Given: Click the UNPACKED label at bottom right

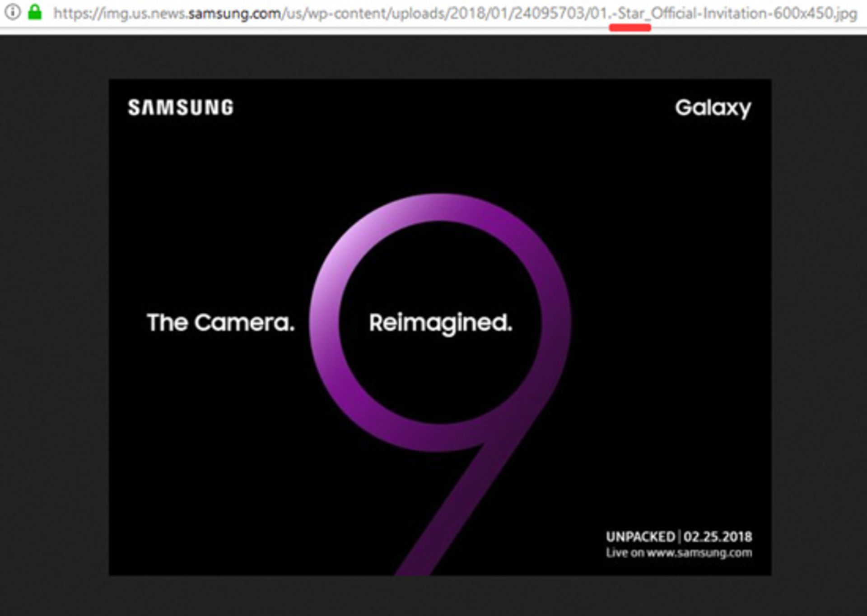Looking at the screenshot, I should [x=640, y=537].
